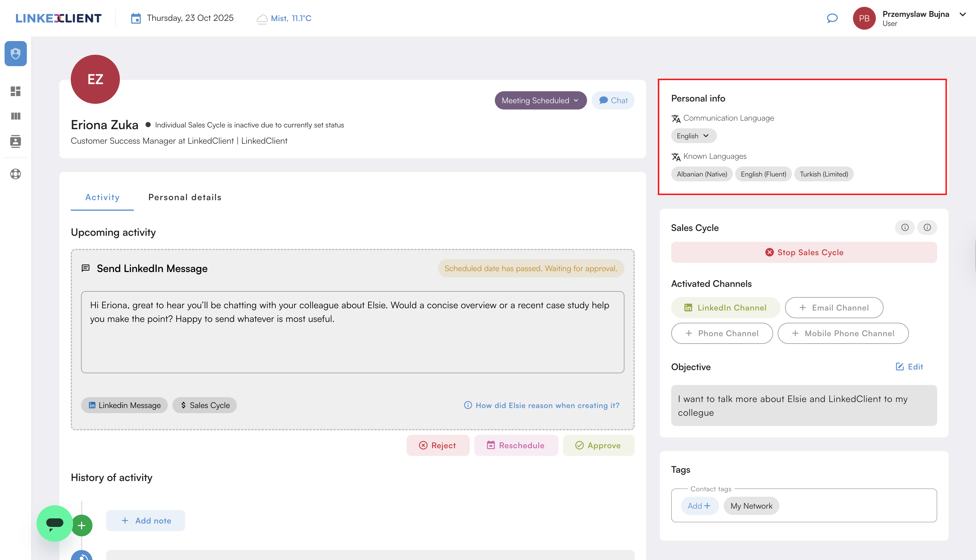The width and height of the screenshot is (976, 560).
Task: Enable the Email Channel
Action: 834,308
